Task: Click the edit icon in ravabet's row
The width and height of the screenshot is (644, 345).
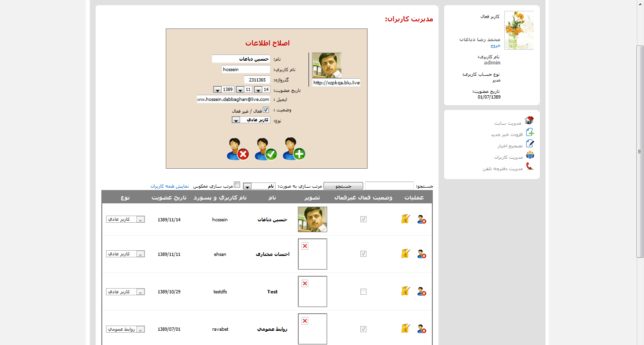Action: [405, 328]
